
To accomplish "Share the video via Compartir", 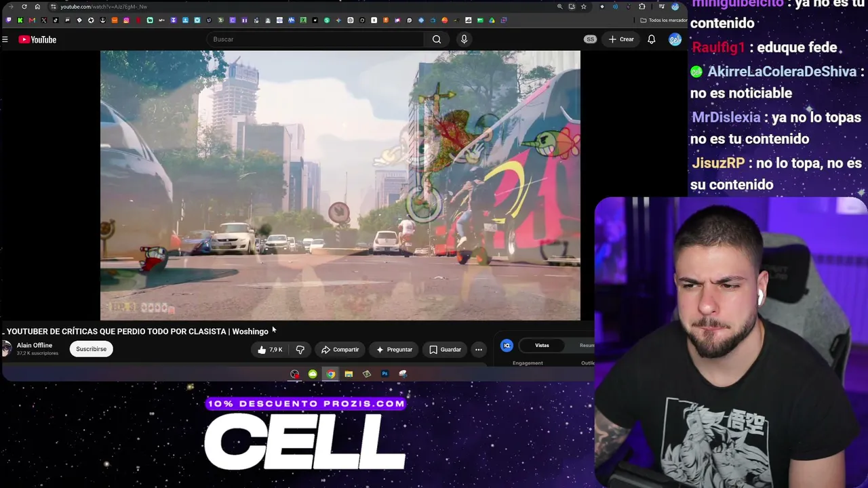I will pyautogui.click(x=340, y=350).
